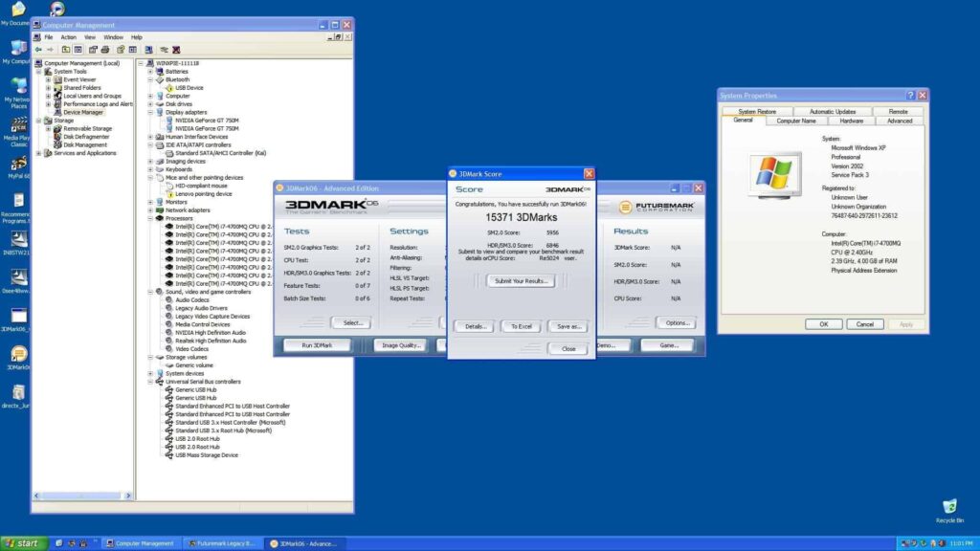Screen dimensions: 980x551
Task: Switch to the Automatic Updates tab
Action: tap(832, 111)
